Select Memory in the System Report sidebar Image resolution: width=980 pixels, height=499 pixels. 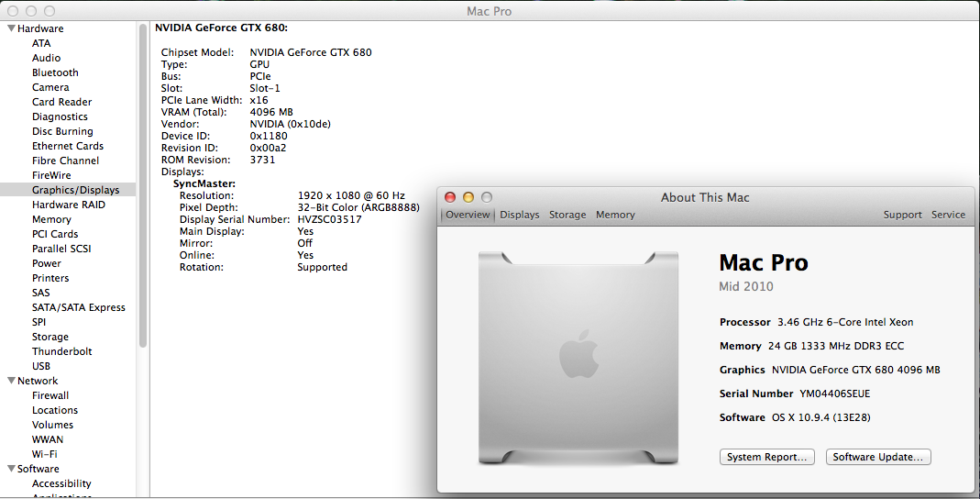click(x=51, y=219)
